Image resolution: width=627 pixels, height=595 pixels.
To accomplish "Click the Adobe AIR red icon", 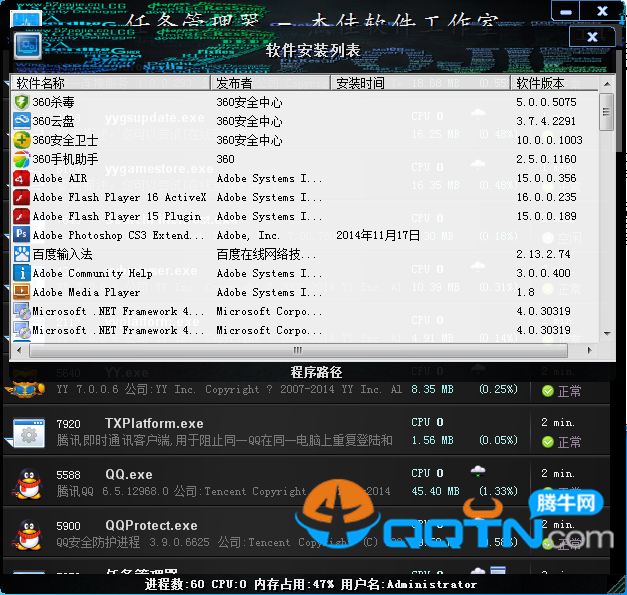I will (22, 178).
